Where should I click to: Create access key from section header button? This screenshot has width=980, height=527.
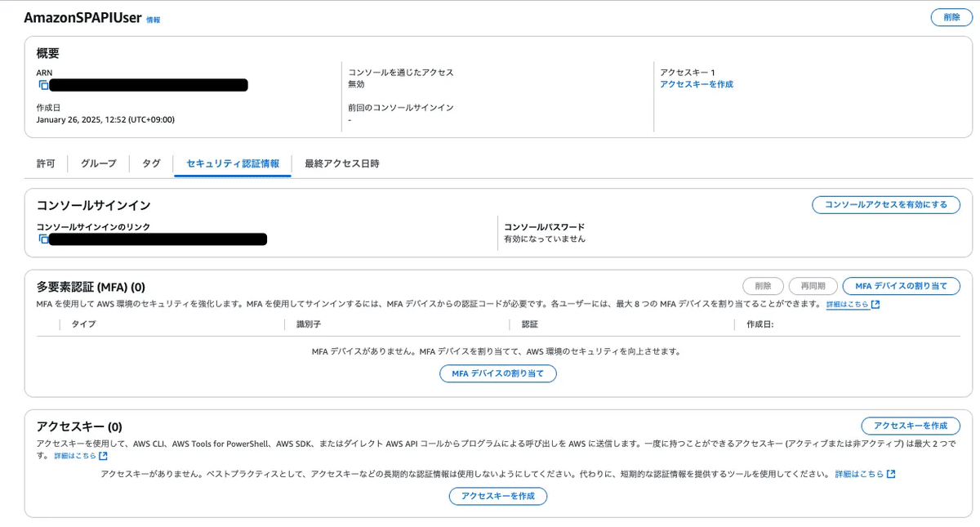tap(909, 426)
